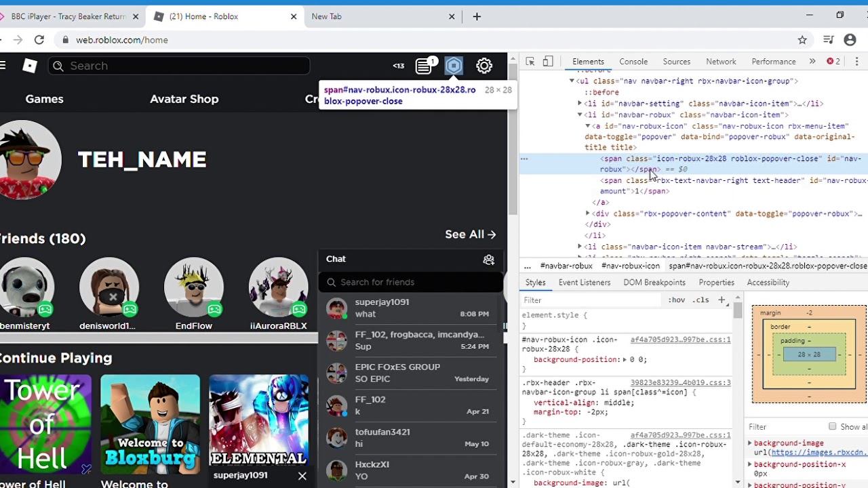Toggle the DevTools device toolbar icon
The height and width of the screenshot is (488, 868).
click(548, 61)
